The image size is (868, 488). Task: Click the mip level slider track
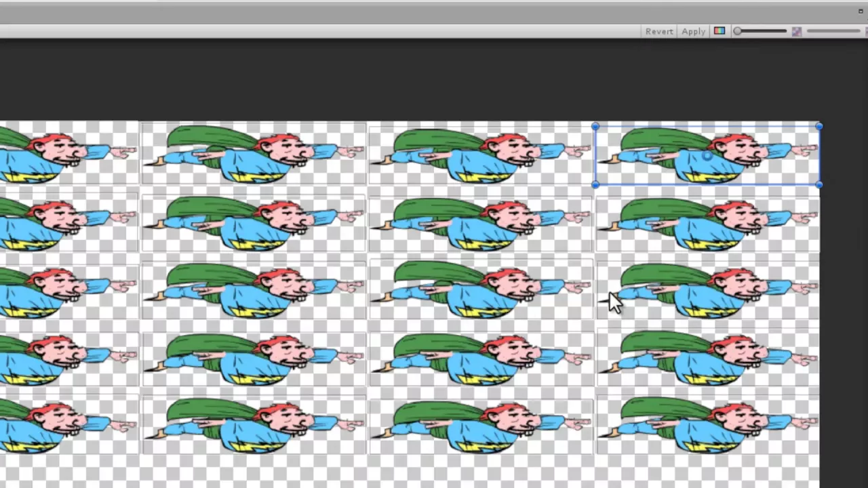833,31
